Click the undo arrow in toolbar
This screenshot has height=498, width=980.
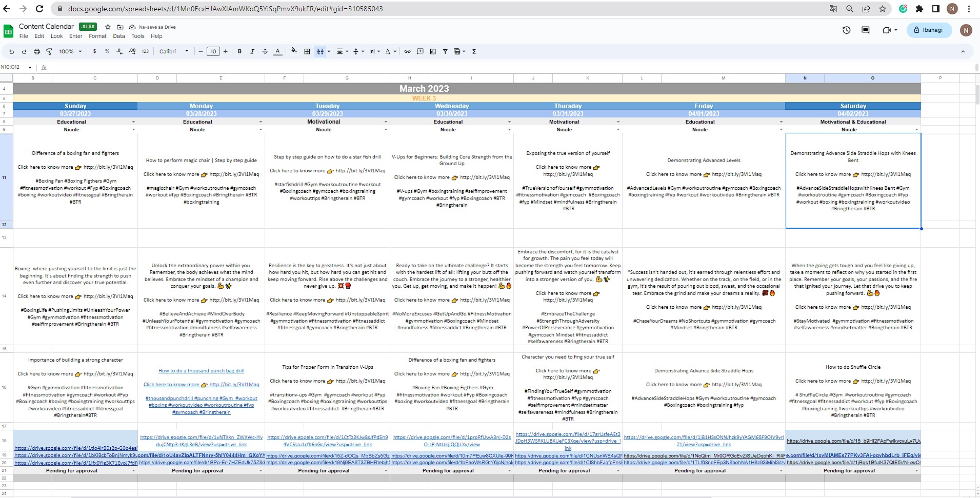click(11, 51)
